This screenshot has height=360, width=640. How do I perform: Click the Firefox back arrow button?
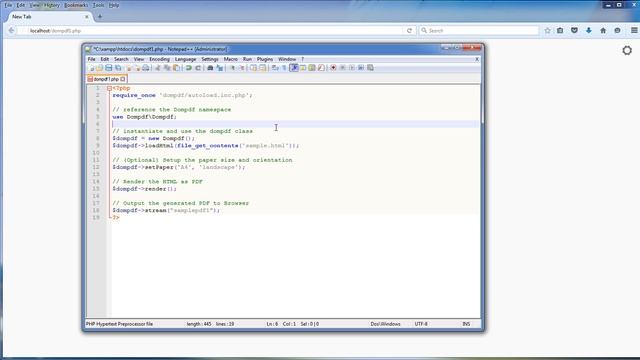pos(11,31)
